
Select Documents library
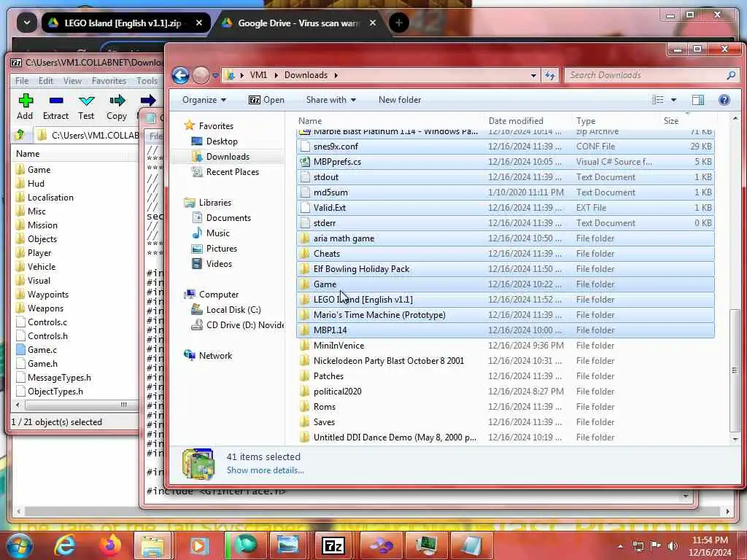coord(228,218)
